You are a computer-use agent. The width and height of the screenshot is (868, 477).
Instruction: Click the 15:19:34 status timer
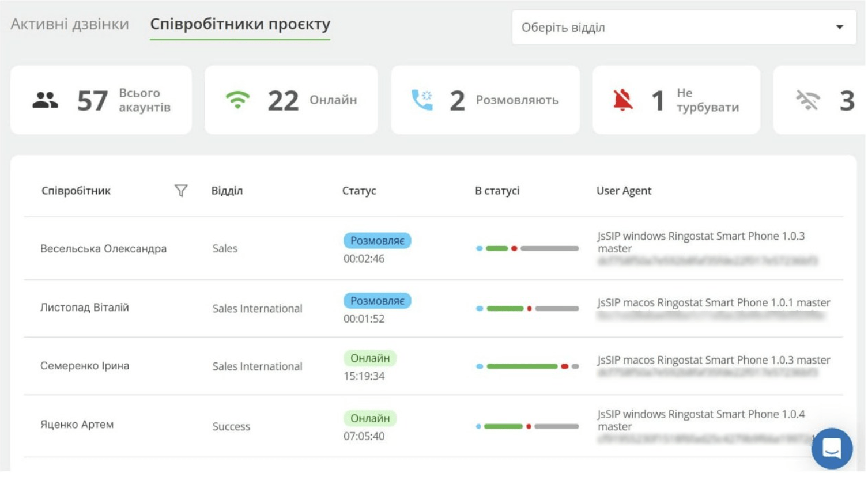click(364, 376)
